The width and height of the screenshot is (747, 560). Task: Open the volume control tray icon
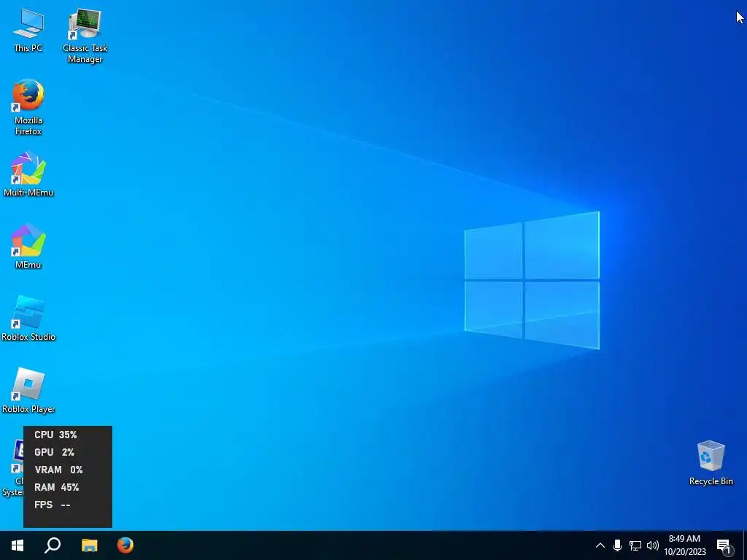pos(653,545)
